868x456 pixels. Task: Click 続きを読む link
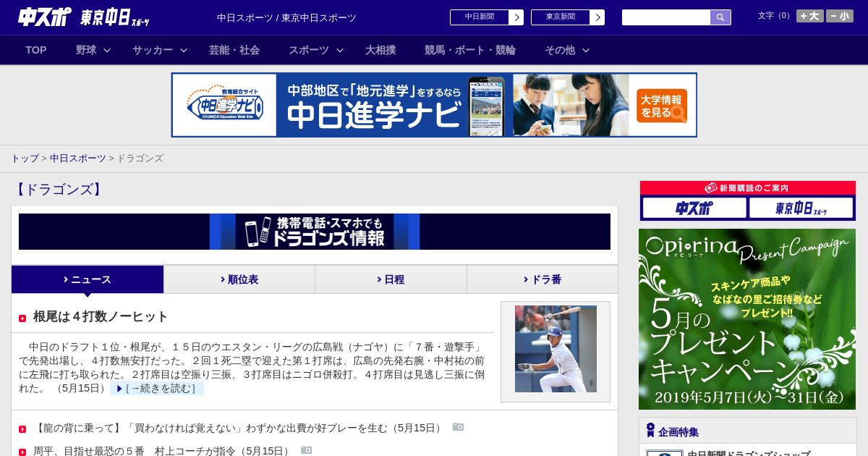[157, 389]
